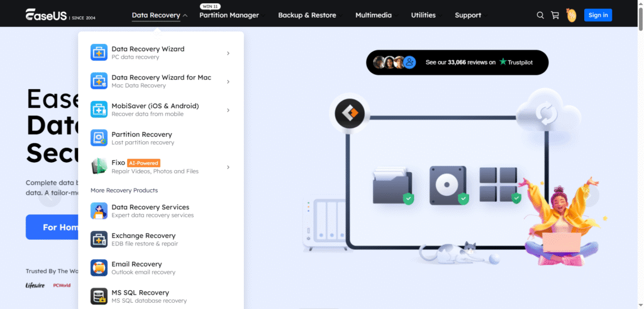The height and width of the screenshot is (309, 644).
Task: Open the Partition Manager menu
Action: pos(229,15)
